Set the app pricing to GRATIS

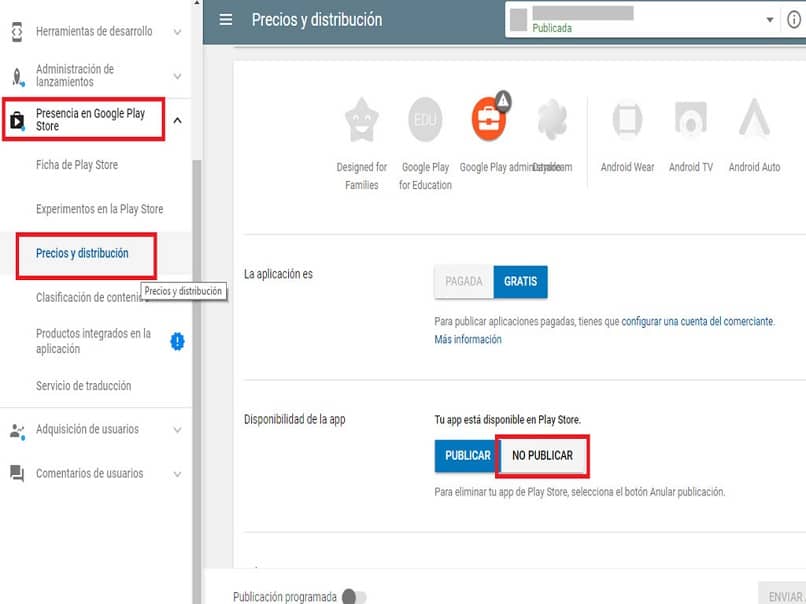520,281
